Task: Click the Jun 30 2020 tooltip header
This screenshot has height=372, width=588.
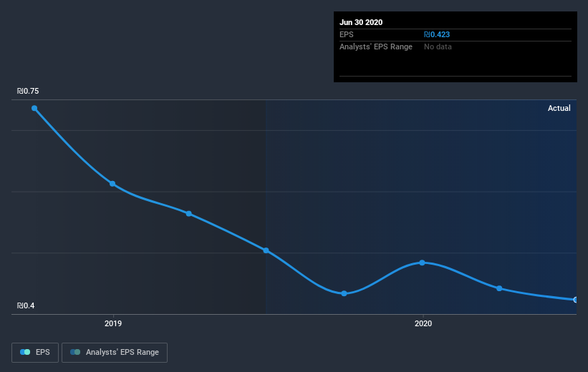Action: point(361,22)
